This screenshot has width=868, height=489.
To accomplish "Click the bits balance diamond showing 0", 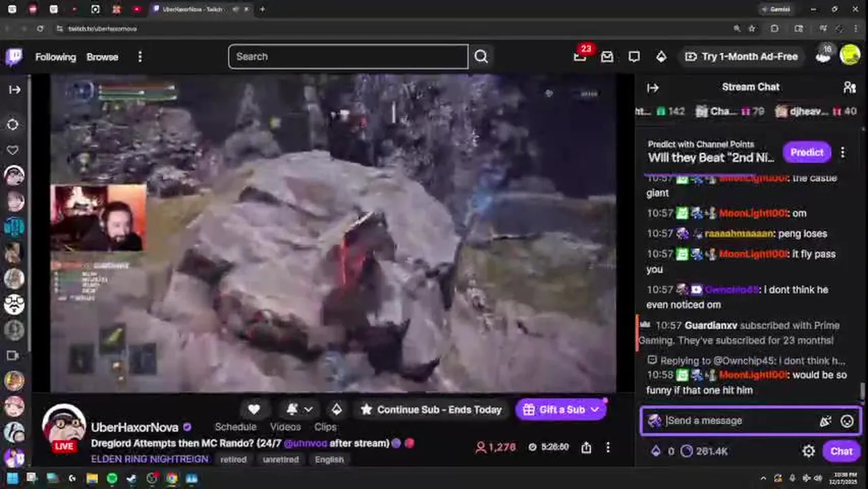I will [662, 451].
